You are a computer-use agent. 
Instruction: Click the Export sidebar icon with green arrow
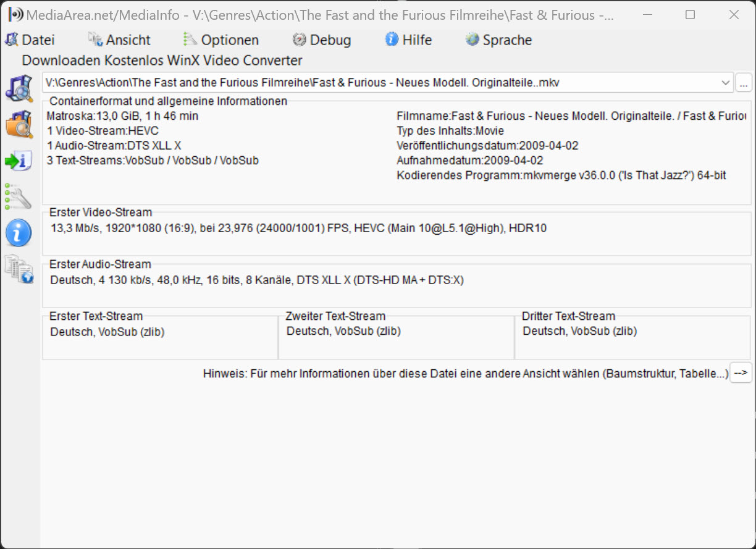(19, 161)
